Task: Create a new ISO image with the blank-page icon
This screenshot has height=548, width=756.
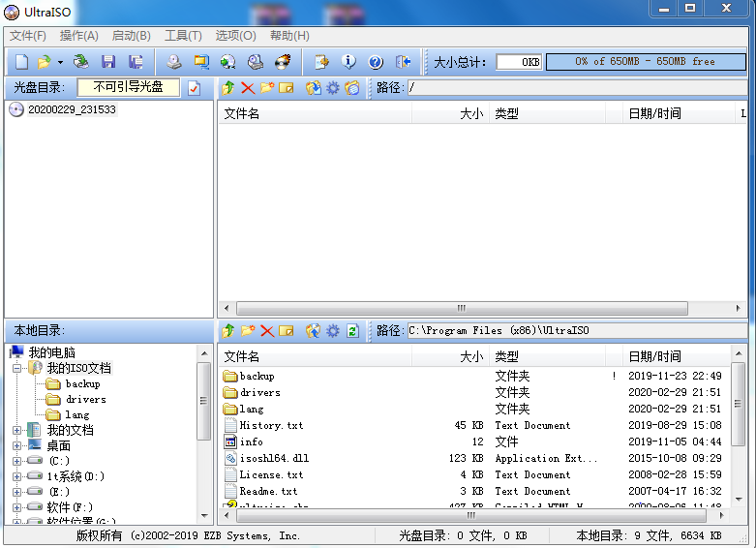Action: [x=21, y=62]
